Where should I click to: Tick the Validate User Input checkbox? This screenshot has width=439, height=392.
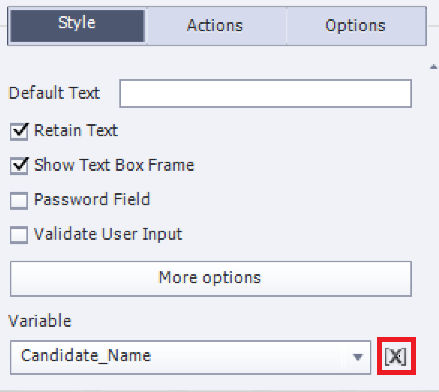click(x=19, y=235)
